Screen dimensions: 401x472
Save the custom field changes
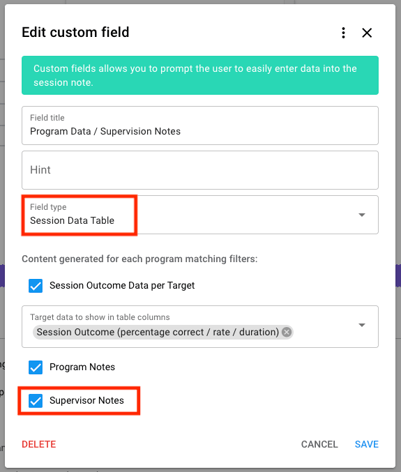click(366, 444)
